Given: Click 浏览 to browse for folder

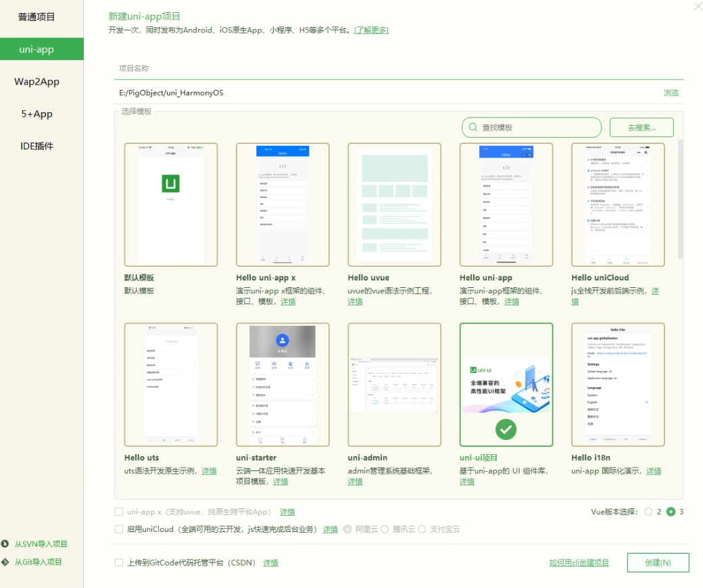Looking at the screenshot, I should pos(671,93).
